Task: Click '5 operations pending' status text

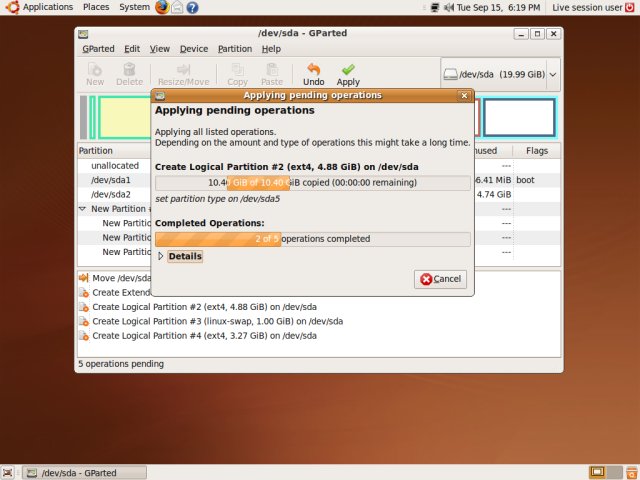Action: [121, 364]
